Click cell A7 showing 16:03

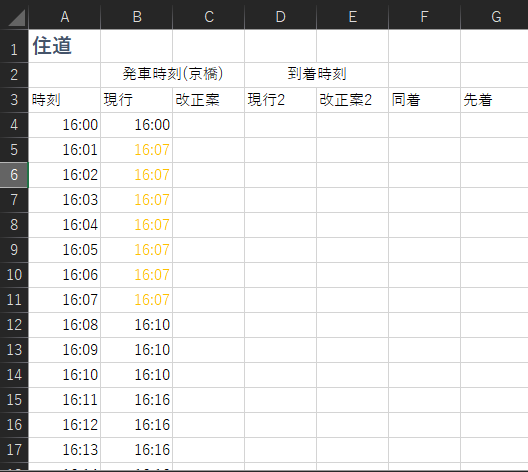click(x=65, y=200)
